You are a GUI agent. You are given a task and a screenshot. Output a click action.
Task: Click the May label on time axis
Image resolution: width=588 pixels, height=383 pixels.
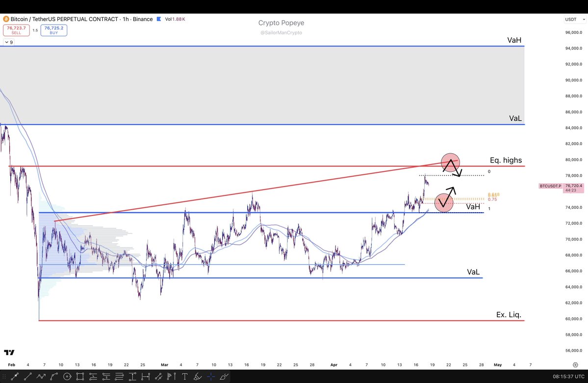click(498, 365)
